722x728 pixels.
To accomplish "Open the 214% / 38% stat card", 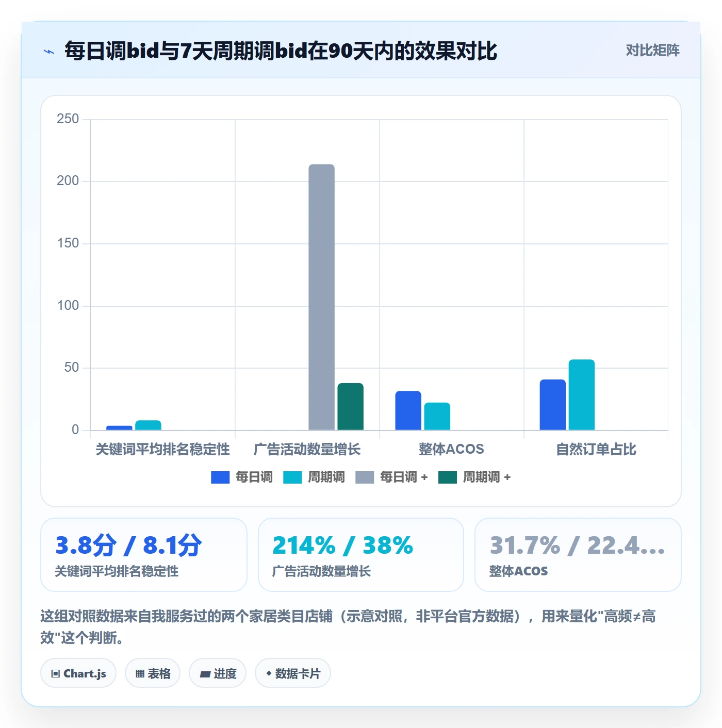I will coord(361,555).
